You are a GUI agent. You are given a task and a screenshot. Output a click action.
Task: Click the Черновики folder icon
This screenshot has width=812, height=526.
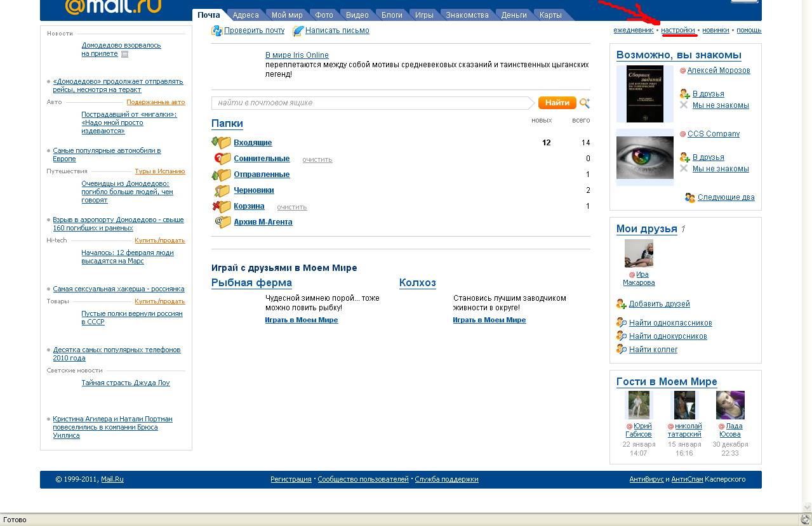click(x=222, y=190)
